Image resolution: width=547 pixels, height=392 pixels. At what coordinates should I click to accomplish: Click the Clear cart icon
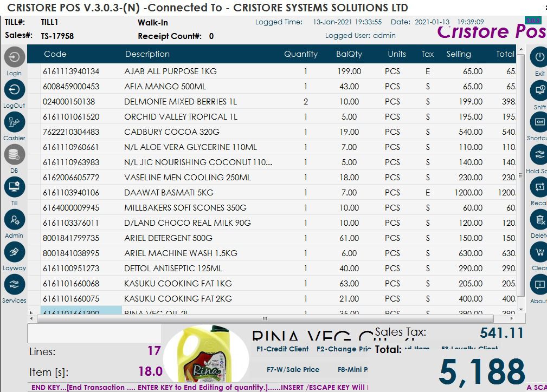[539, 252]
